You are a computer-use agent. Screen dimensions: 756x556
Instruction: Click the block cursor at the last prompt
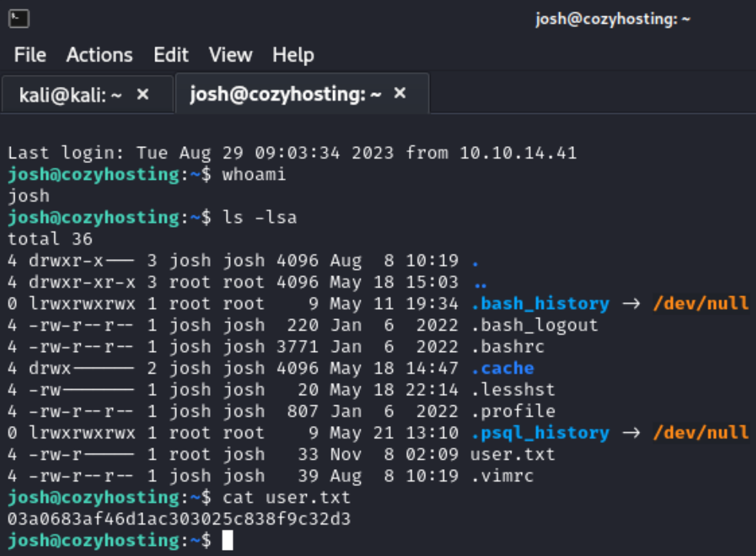pyautogui.click(x=227, y=541)
